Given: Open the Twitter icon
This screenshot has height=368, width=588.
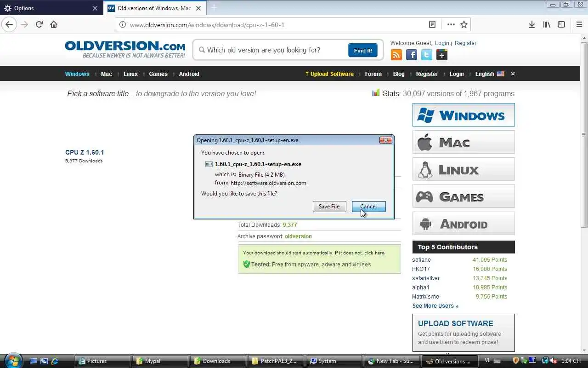Looking at the screenshot, I should point(427,55).
